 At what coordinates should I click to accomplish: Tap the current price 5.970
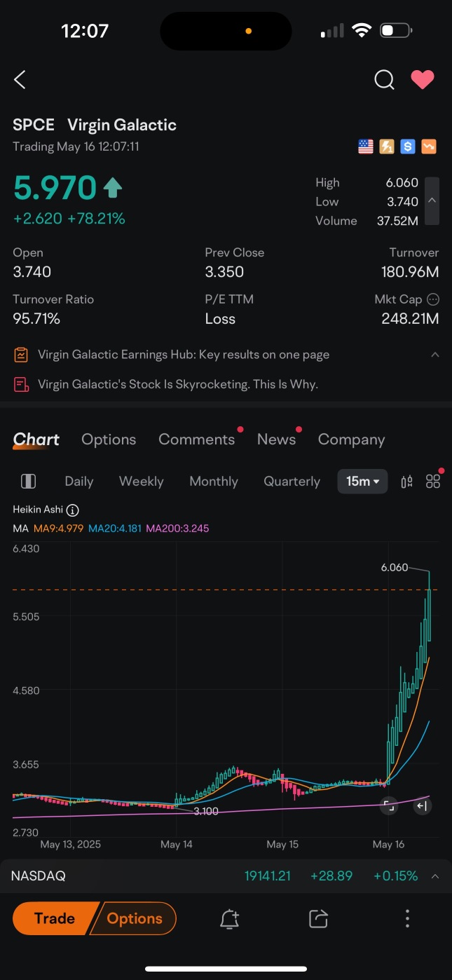tap(55, 188)
